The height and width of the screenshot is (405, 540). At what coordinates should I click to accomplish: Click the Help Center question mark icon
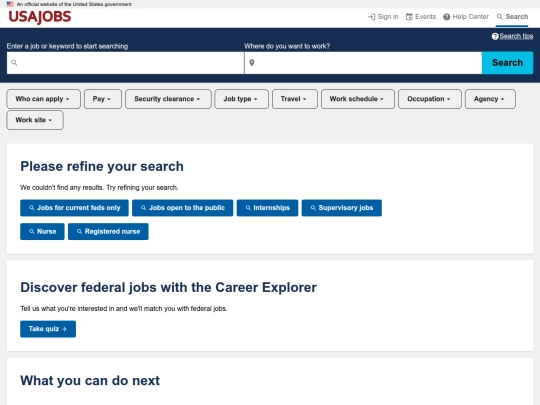446,17
